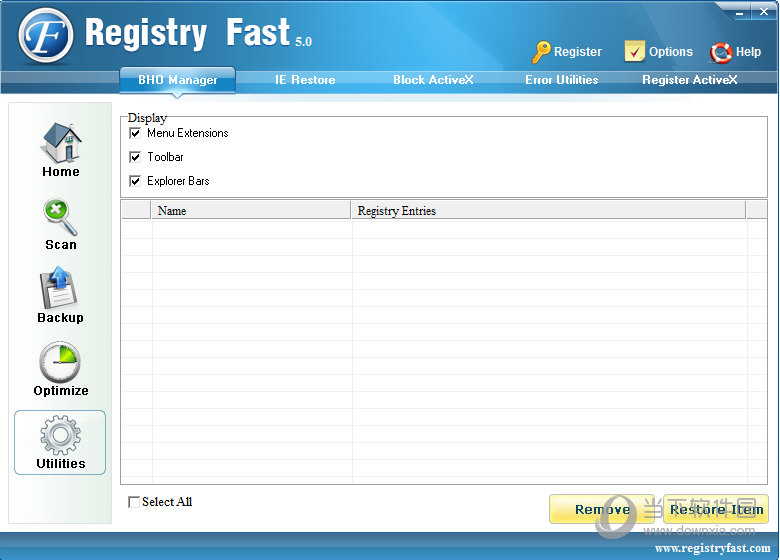Open the Optimize clock icon
This screenshot has height=560, width=780.
(60, 362)
